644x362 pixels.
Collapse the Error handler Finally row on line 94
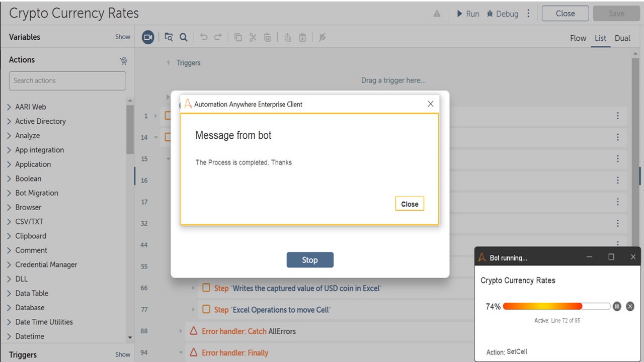[x=181, y=353]
